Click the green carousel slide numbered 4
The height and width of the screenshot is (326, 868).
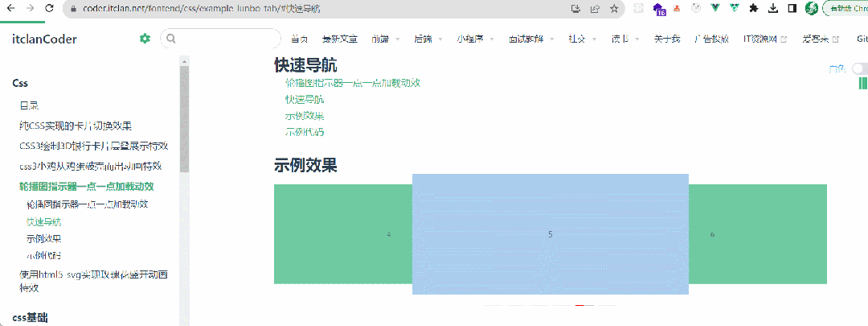click(x=343, y=234)
